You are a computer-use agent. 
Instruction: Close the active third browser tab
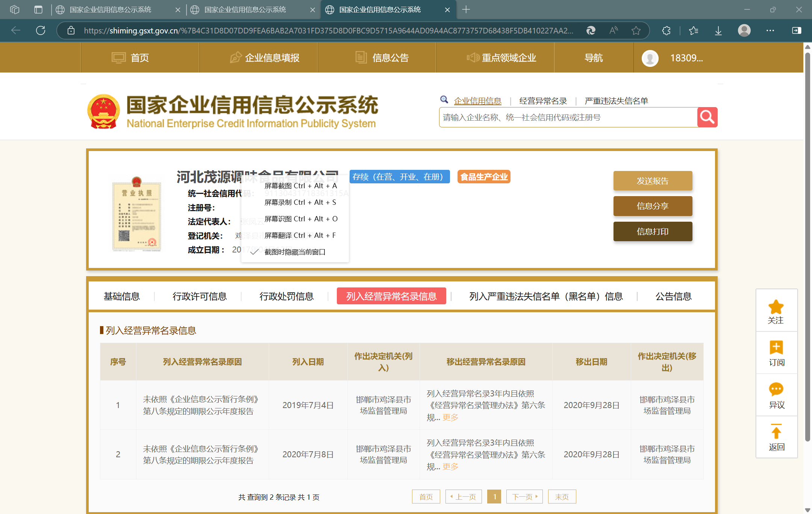[447, 10]
